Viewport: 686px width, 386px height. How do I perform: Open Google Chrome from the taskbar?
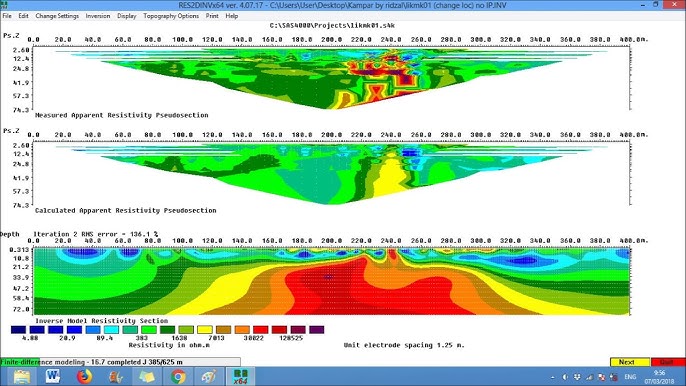pyautogui.click(x=178, y=376)
